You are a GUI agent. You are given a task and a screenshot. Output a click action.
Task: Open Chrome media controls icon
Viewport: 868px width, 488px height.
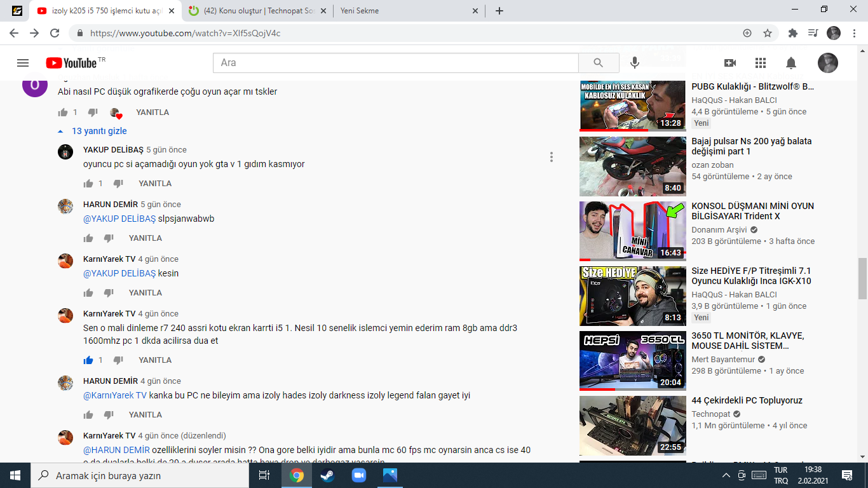[x=813, y=33]
